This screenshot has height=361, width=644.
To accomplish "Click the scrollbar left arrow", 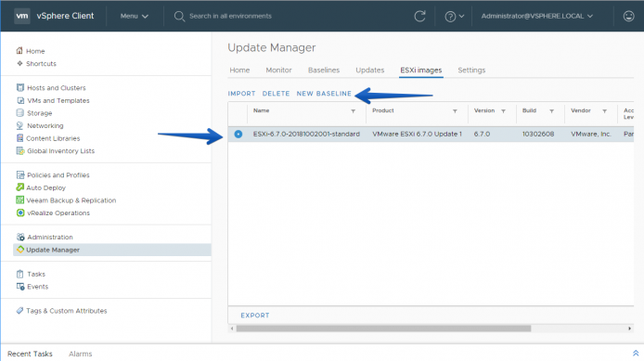I will (232, 329).
